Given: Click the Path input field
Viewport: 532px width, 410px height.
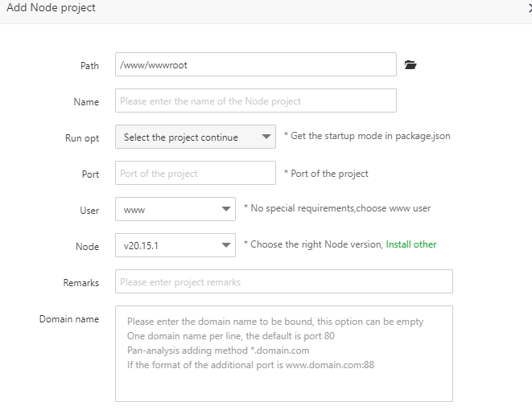Looking at the screenshot, I should 256,65.
